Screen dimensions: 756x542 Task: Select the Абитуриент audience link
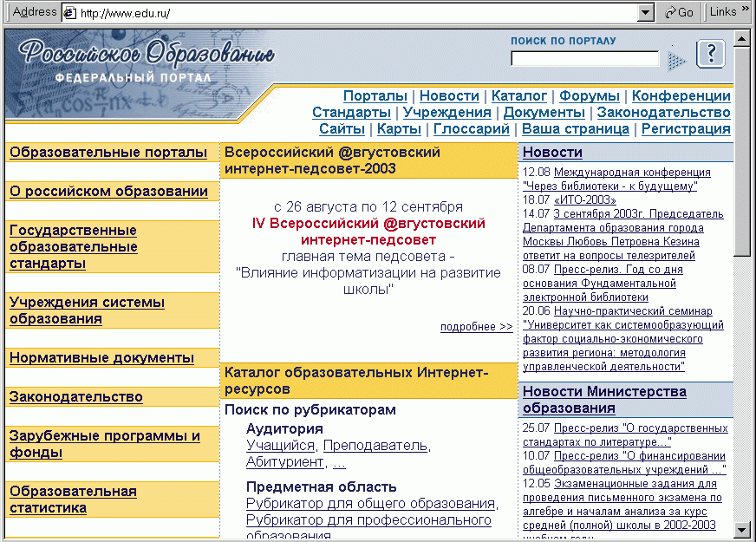[x=284, y=462]
